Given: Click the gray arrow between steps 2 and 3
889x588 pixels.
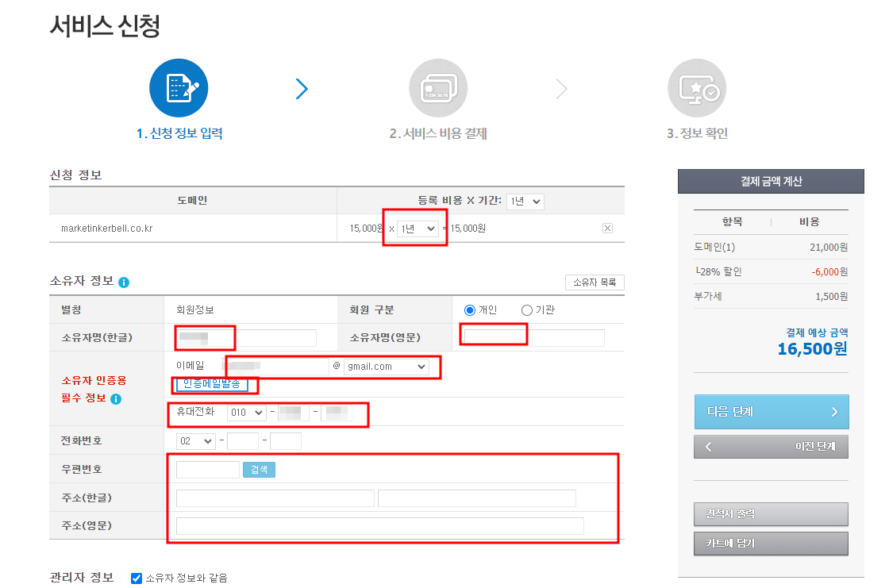Looking at the screenshot, I should [x=561, y=88].
